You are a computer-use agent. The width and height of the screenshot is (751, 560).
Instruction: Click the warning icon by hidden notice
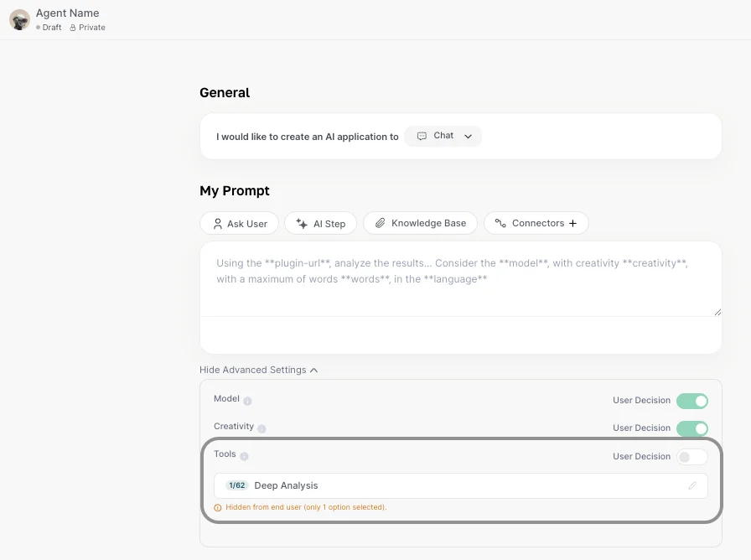[x=217, y=507]
